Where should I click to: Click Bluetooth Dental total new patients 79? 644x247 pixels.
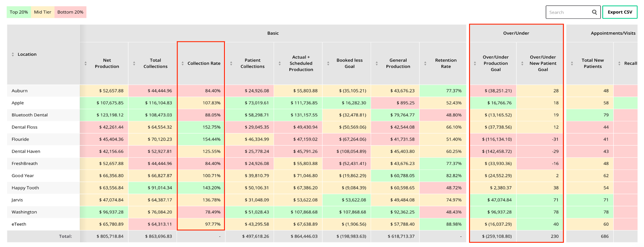pyautogui.click(x=590, y=115)
